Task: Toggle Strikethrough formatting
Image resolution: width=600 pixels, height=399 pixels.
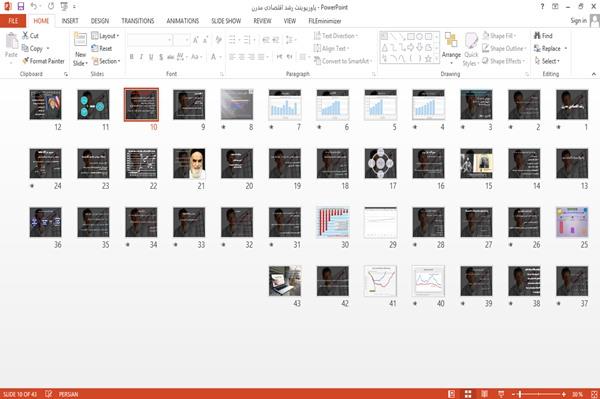Action: [170, 57]
